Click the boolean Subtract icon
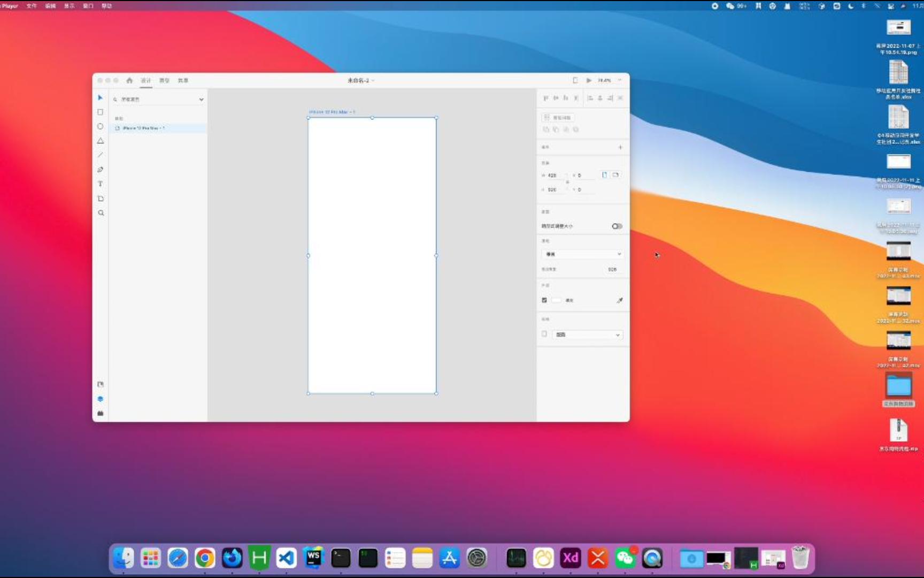The width and height of the screenshot is (924, 578). pyautogui.click(x=556, y=130)
